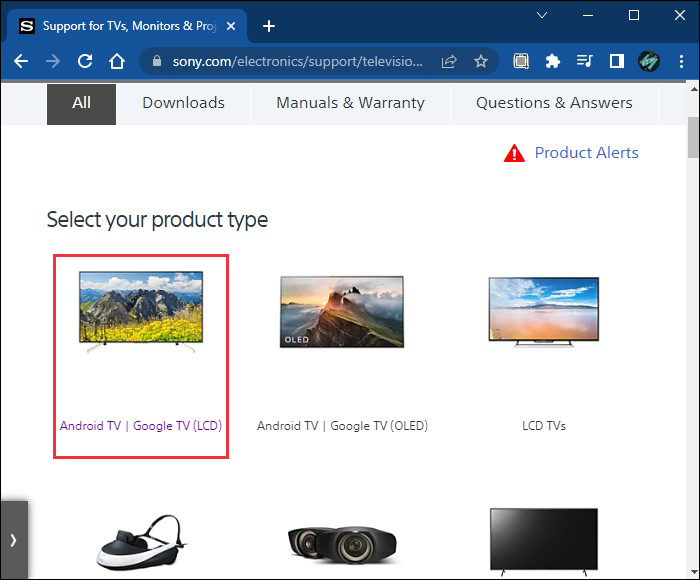Select the All tab
The width and height of the screenshot is (700, 580).
[81, 104]
